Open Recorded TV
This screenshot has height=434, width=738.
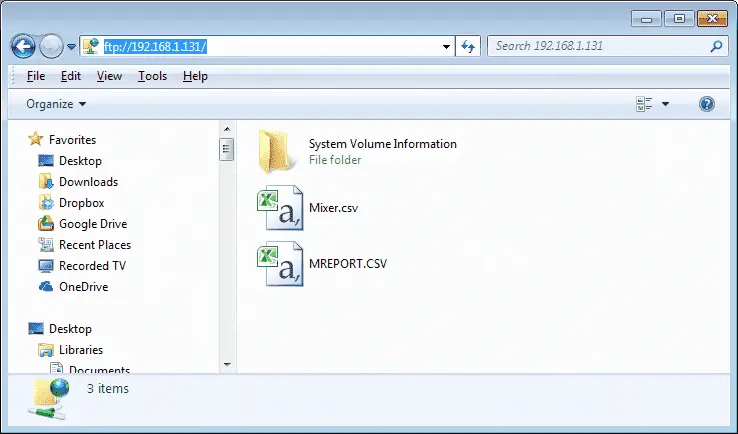(92, 266)
